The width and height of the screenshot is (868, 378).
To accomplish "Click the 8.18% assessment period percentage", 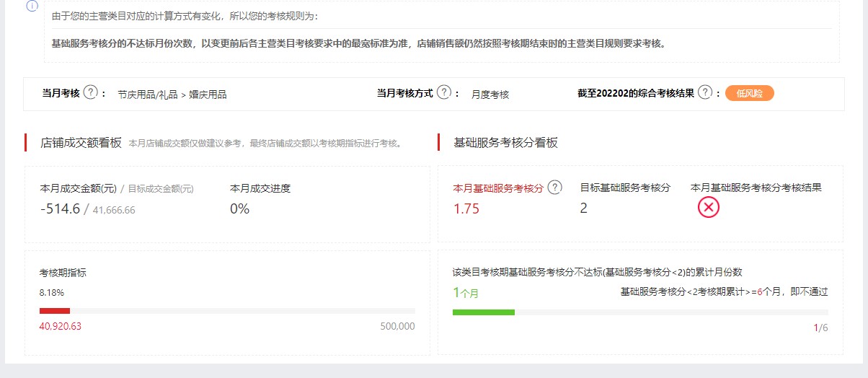I will point(52,293).
